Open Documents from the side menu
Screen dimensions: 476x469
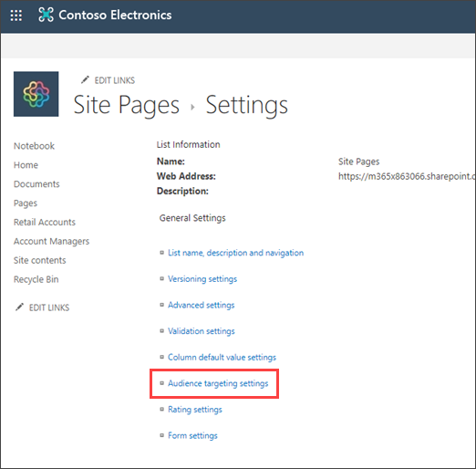[36, 184]
